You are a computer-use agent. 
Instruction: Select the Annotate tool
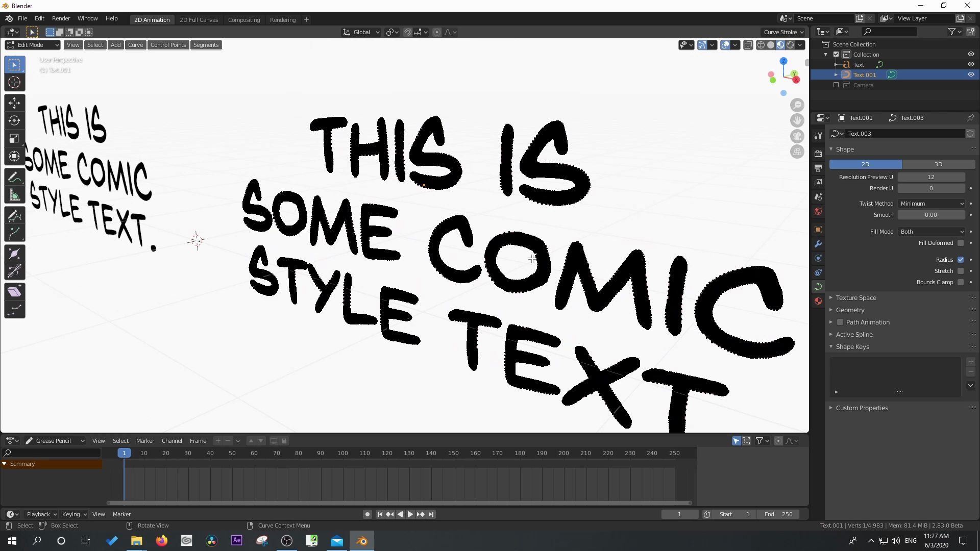[14, 177]
